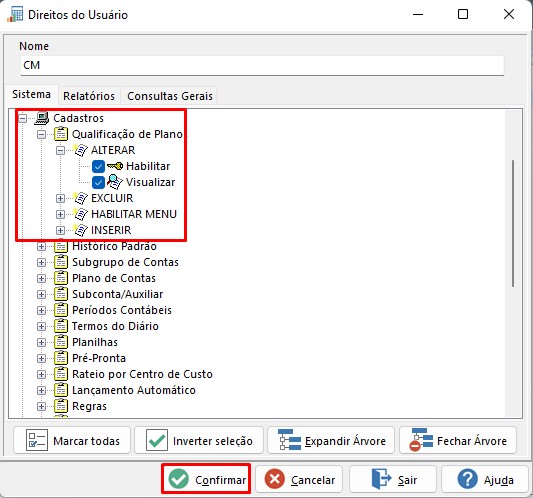Select the HABILITAR MENU tree label
Viewport: 533px width, 498px height.
point(134,214)
